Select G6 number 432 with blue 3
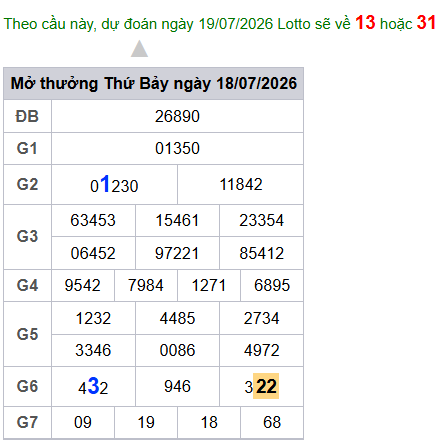Image resolution: width=437 pixels, height=442 pixels. click(93, 387)
